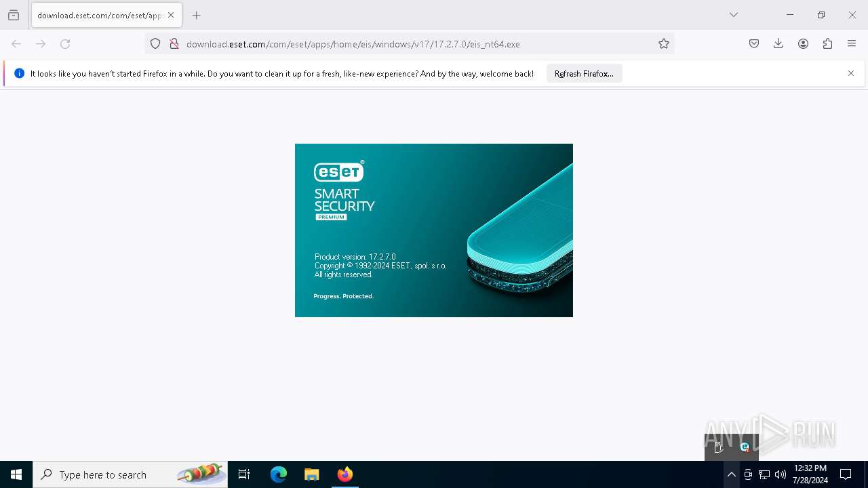This screenshot has width=868, height=488.
Task: Expand the list all tabs dropdown
Action: click(x=734, y=15)
